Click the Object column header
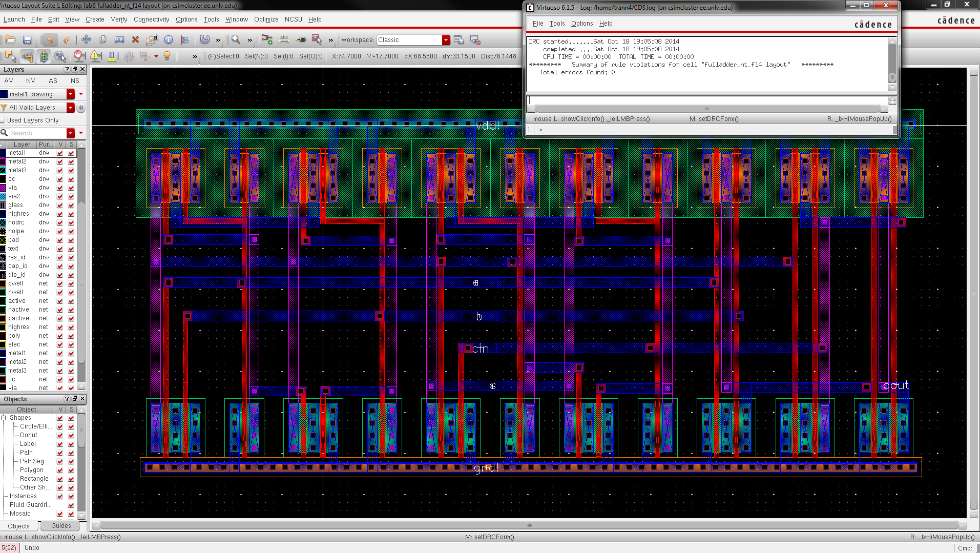This screenshot has height=553, width=980. pos(27,409)
